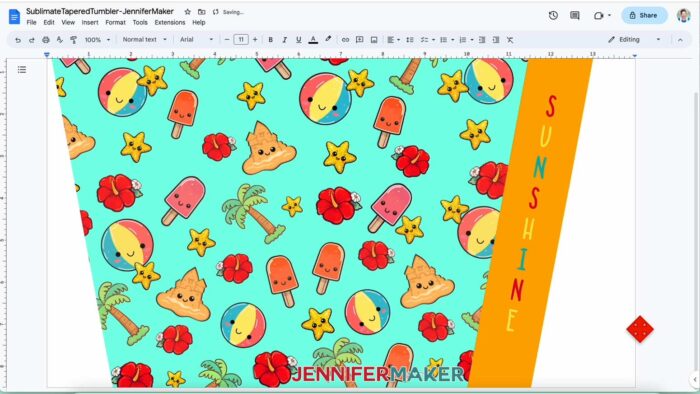The image size is (700, 394).
Task: Open the account profile avatar
Action: coord(683,16)
